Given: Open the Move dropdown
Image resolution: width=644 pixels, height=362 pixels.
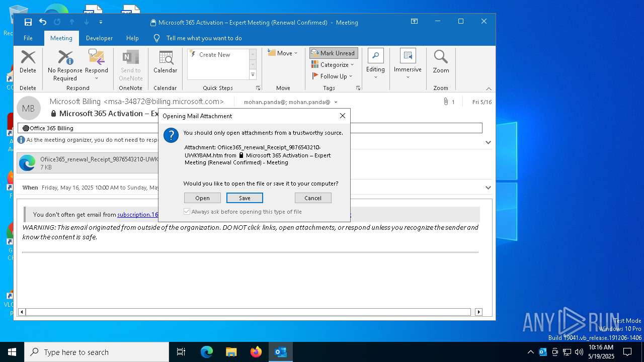Looking at the screenshot, I should tap(283, 53).
